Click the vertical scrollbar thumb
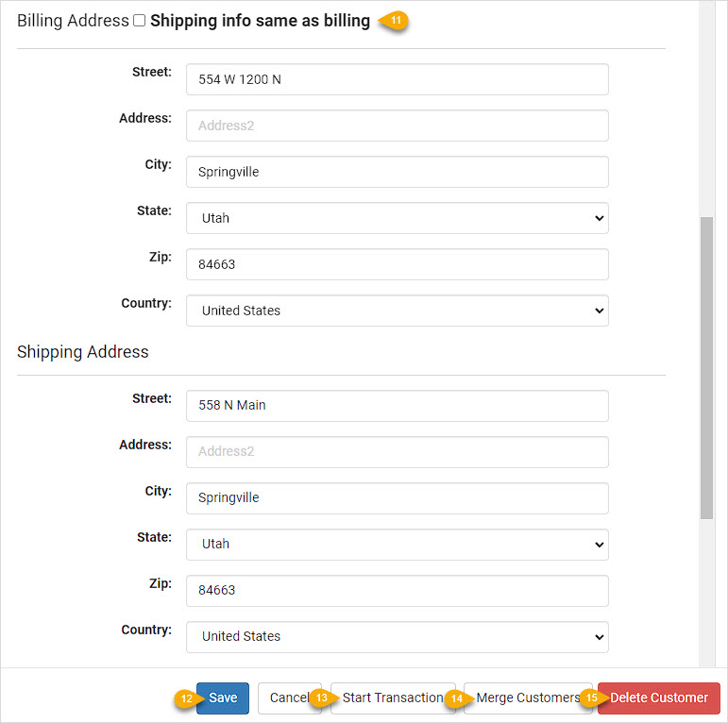 click(706, 367)
